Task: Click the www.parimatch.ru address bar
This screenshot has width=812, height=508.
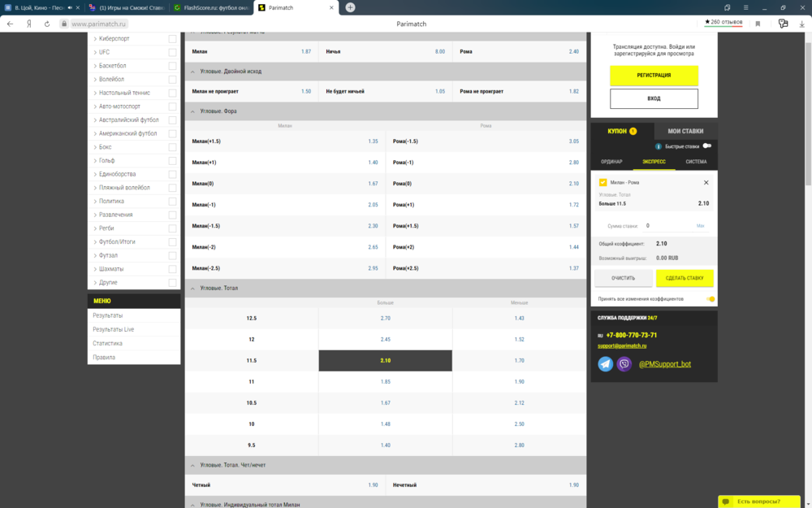Action: click(x=99, y=24)
